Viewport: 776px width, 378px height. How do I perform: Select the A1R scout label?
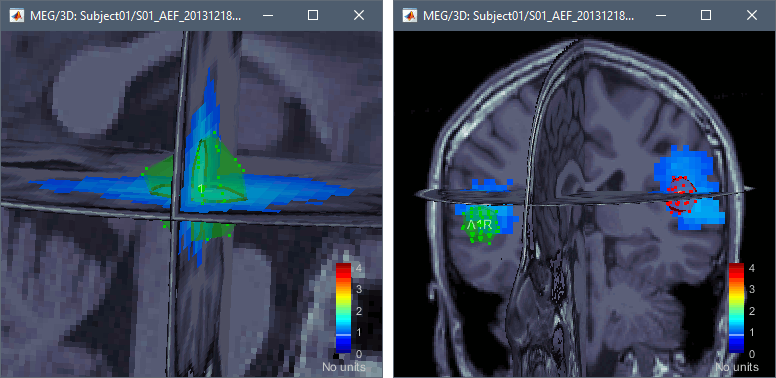(x=479, y=225)
